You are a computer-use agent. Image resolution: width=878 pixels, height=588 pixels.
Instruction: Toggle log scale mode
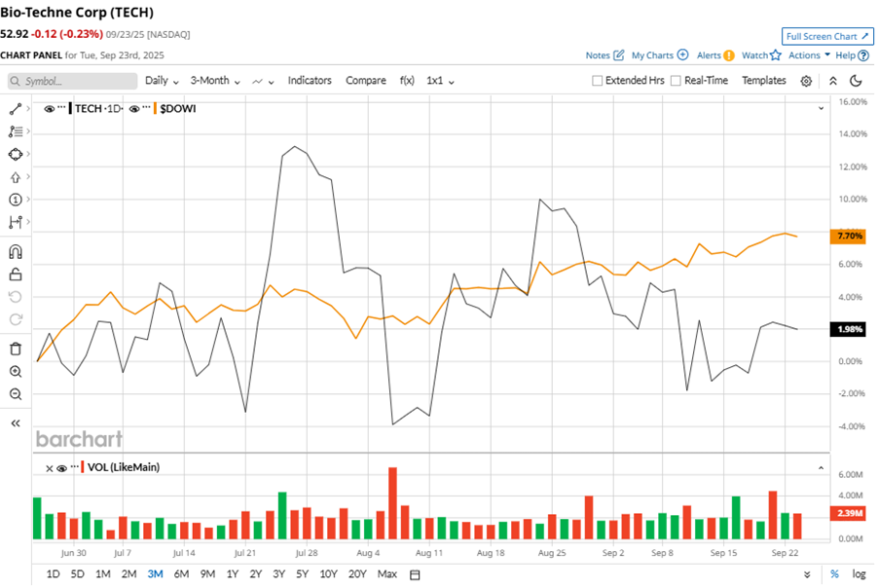[859, 574]
